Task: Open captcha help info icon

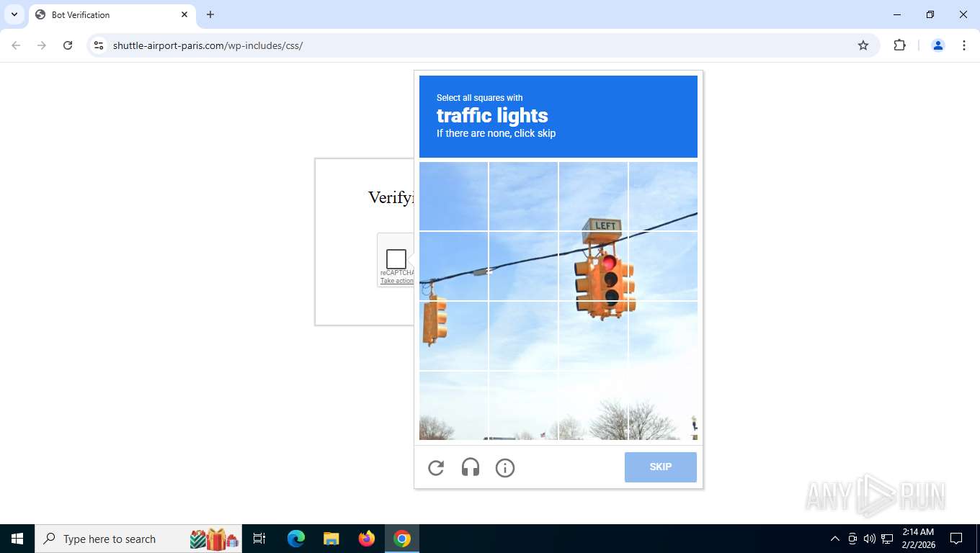Action: point(505,468)
